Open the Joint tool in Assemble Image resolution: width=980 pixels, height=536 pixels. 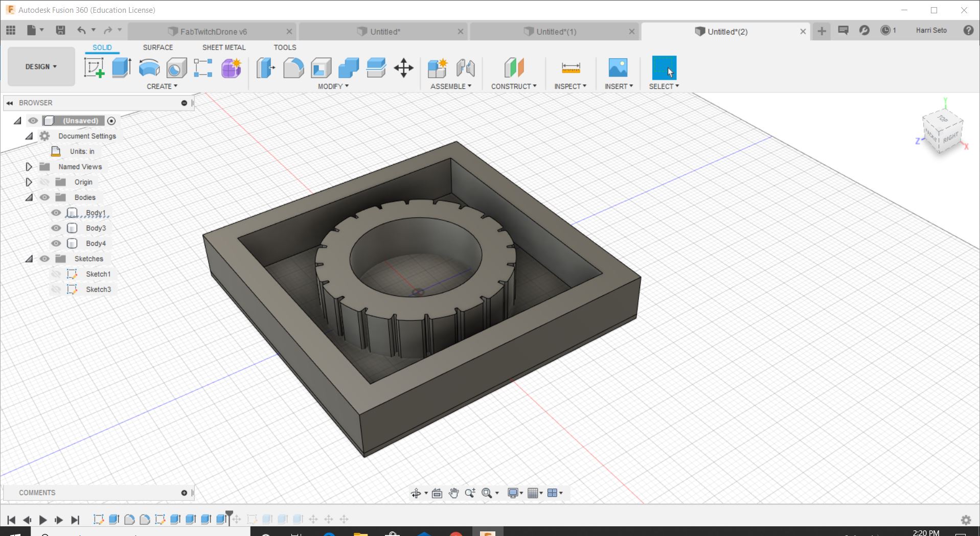pyautogui.click(x=465, y=68)
